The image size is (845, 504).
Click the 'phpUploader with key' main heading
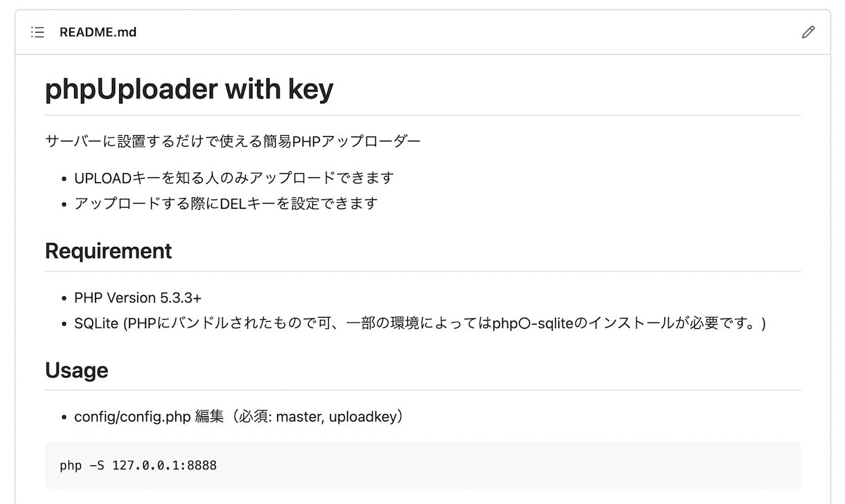(x=189, y=89)
